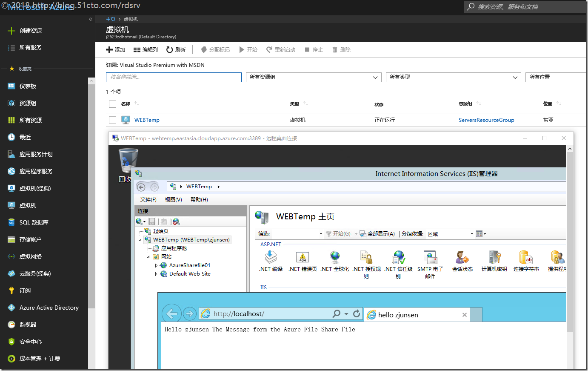Open the Dashboard icon in sidebar

point(11,86)
